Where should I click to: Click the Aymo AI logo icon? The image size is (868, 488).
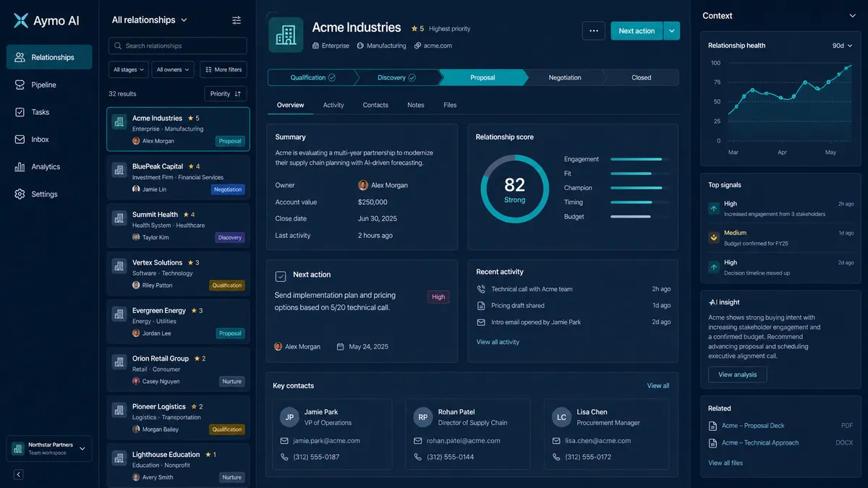click(21, 21)
